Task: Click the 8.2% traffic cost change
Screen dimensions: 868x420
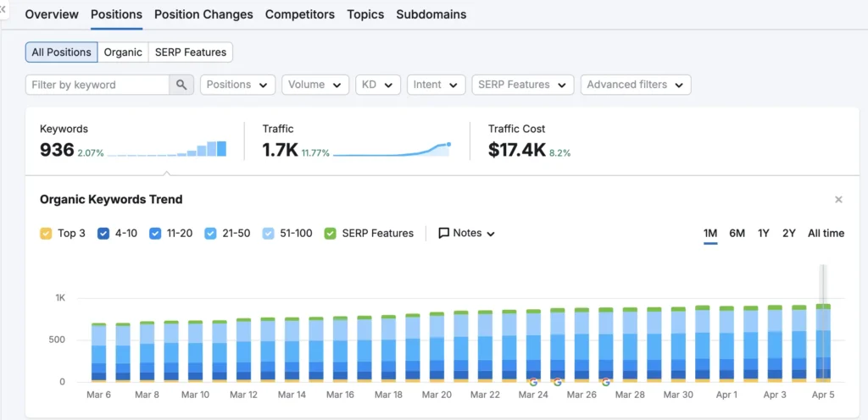Action: [559, 153]
